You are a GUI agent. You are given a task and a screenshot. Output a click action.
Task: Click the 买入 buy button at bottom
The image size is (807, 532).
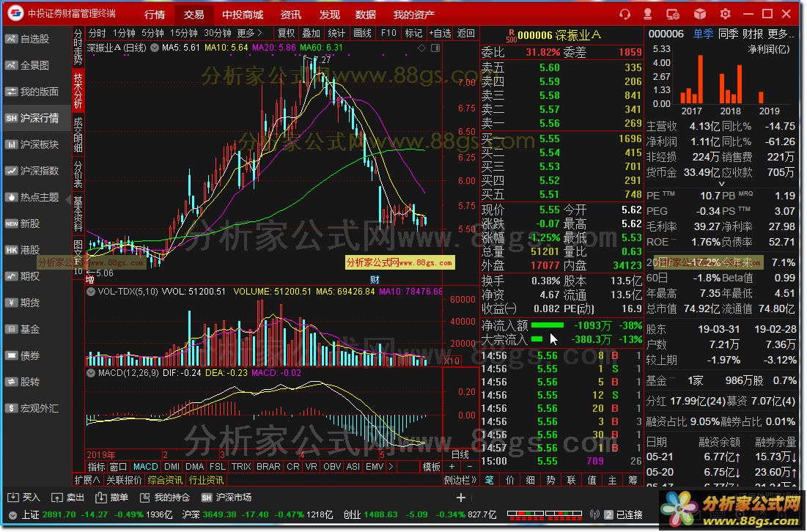point(23,498)
